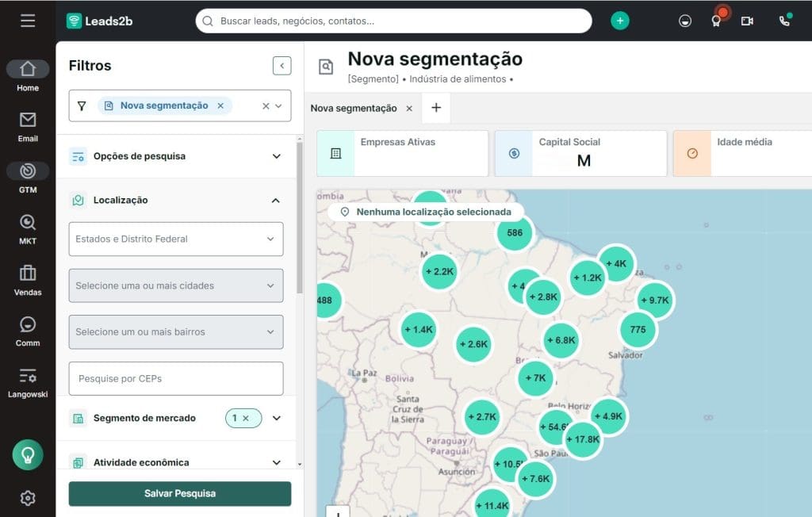Screen dimensions: 812x517
Task: Click the Capital Social dollar icon
Action: [514, 153]
